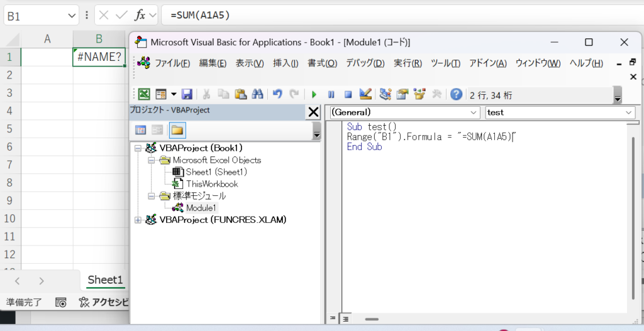Switch to Microsoft Excel via toolbar icon
Image resolution: width=644 pixels, height=331 pixels.
(144, 95)
